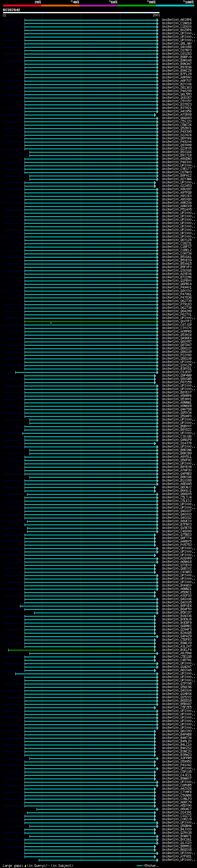Click the UniRef100_Q15ET6 label
This screenshot has height=868, width=197.
click(x=177, y=528)
